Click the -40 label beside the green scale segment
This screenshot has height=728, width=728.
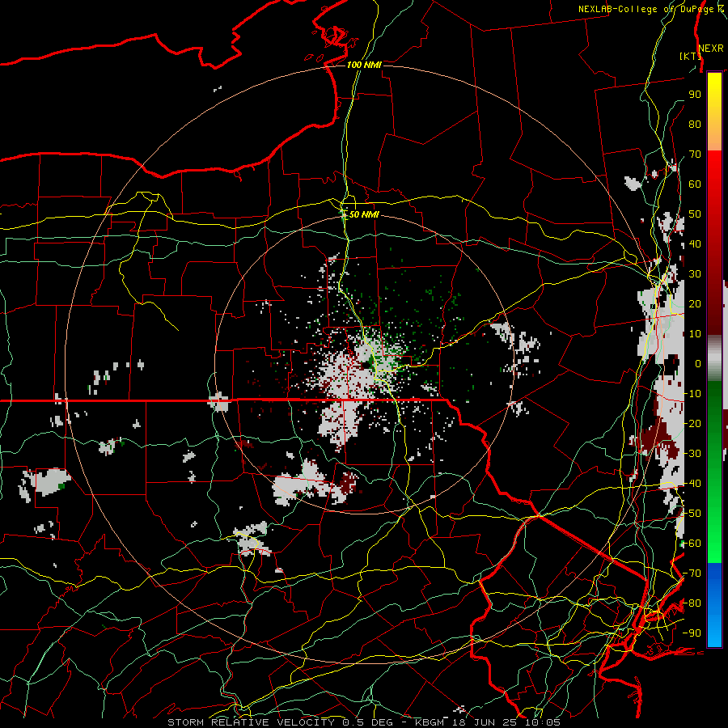pos(692,484)
